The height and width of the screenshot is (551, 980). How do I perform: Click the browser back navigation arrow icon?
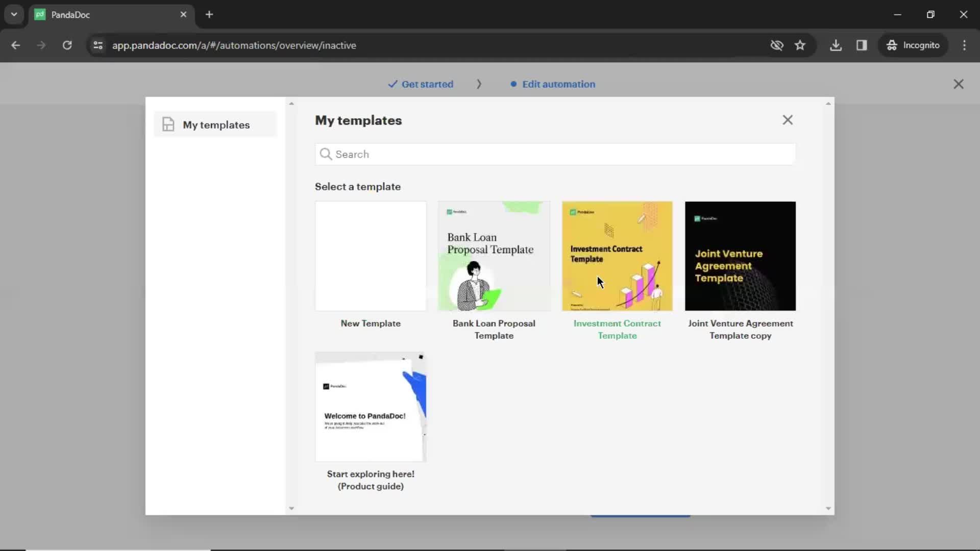click(x=16, y=45)
